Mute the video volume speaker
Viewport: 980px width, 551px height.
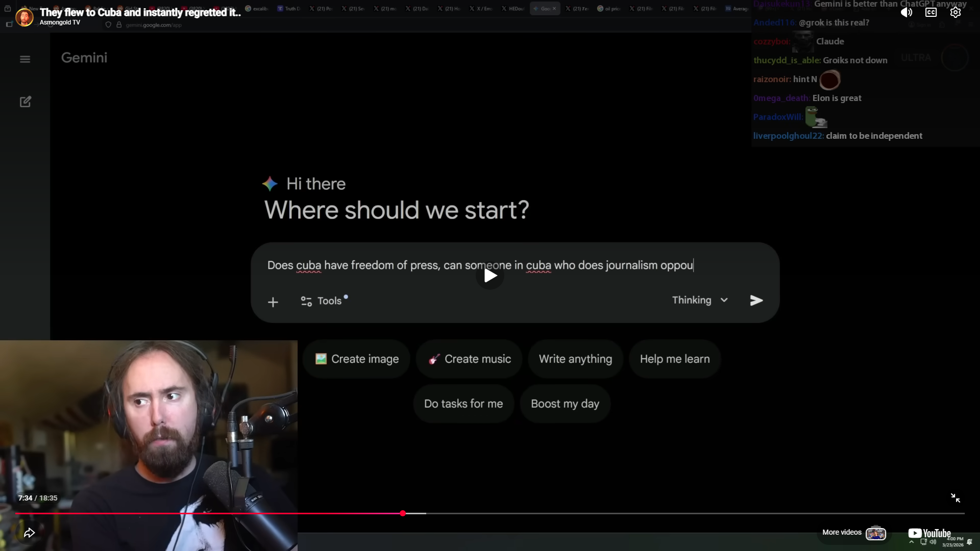(906, 12)
